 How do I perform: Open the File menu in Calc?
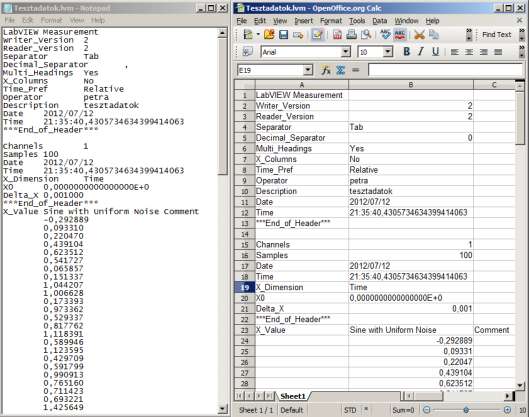coord(242,21)
